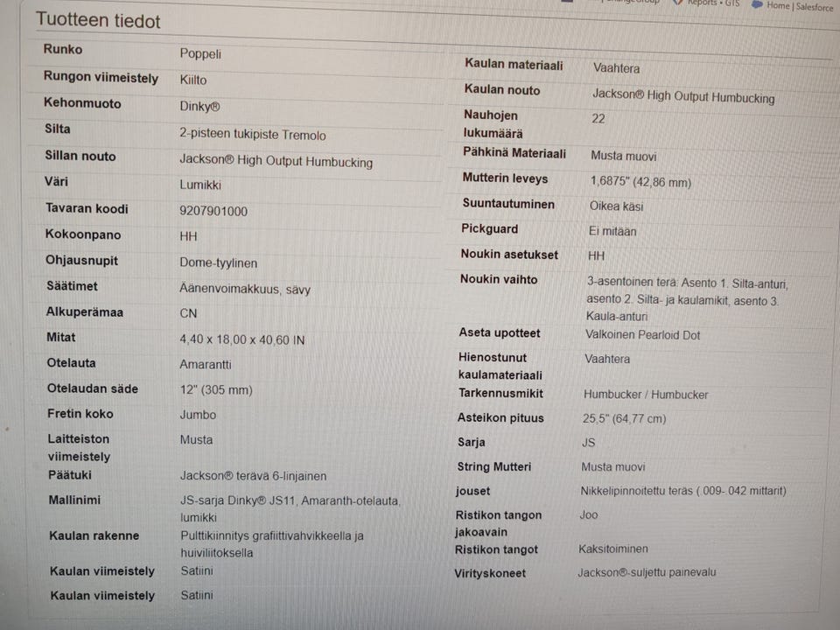Image resolution: width=840 pixels, height=630 pixels.
Task: Select the scale length '25,5" (64,77 cm)'
Action: coord(624,419)
